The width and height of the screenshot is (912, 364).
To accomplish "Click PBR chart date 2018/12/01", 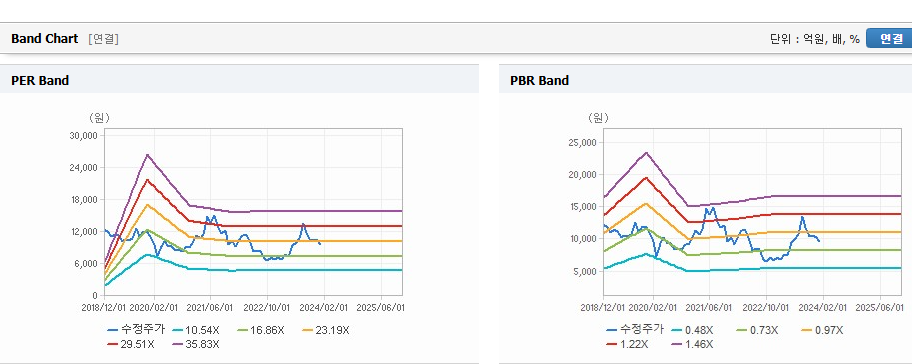I will pyautogui.click(x=603, y=307).
